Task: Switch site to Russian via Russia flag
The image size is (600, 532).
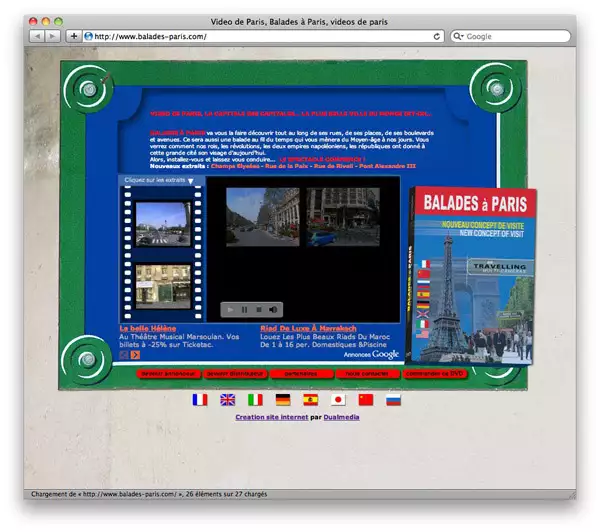Action: coord(393,400)
